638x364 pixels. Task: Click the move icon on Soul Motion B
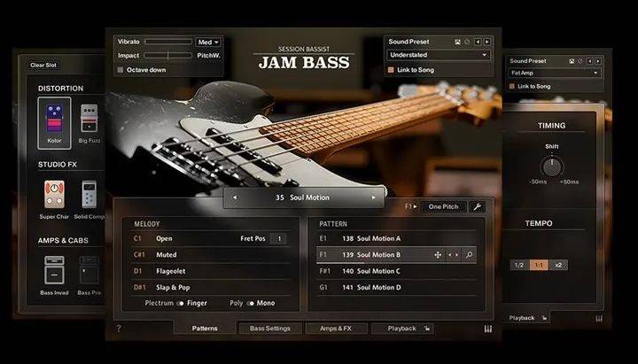tap(438, 255)
